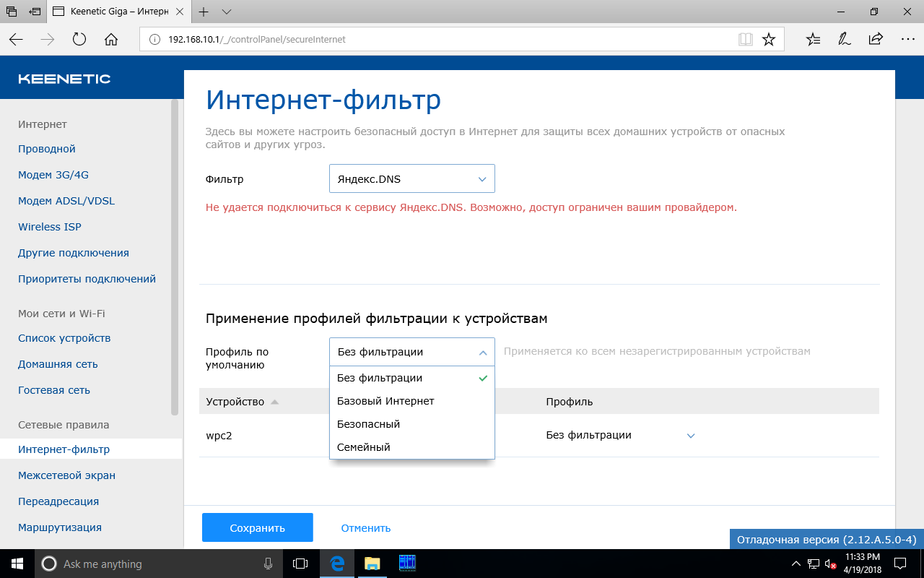The height and width of the screenshot is (578, 924).
Task: Open Межсетевой экран in sidebar
Action: click(66, 475)
